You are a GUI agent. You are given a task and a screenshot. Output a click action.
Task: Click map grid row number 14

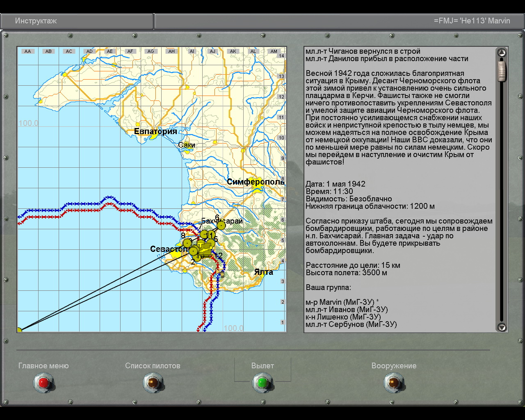tap(281, 56)
